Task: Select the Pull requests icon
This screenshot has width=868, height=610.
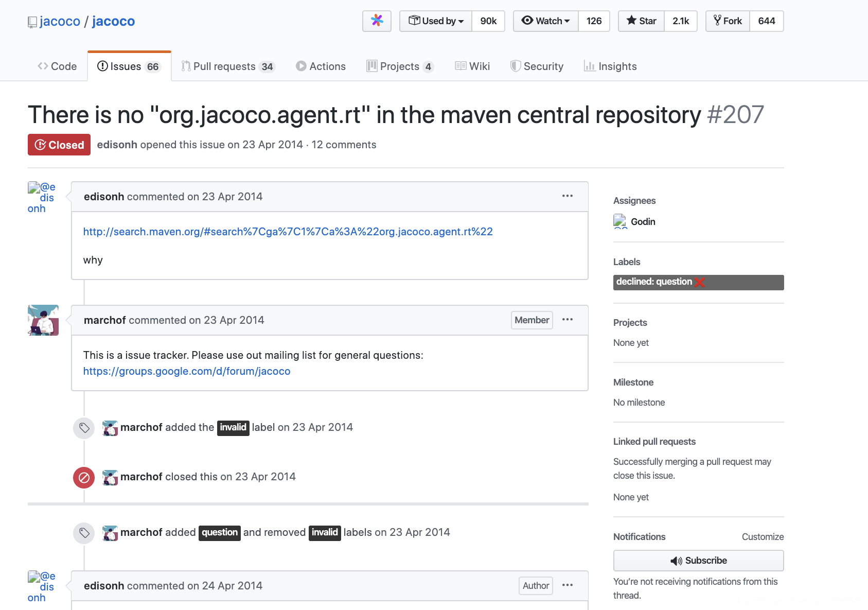Action: click(186, 66)
